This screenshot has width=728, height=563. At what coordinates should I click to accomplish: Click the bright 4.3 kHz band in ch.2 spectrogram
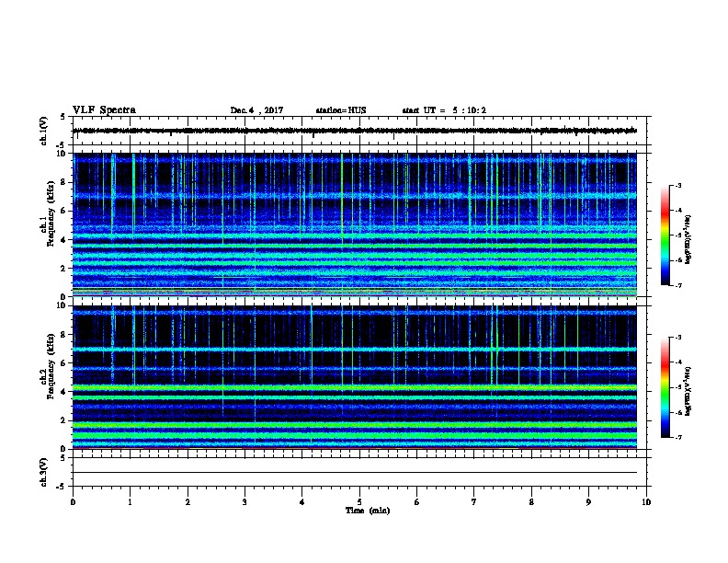pos(355,387)
